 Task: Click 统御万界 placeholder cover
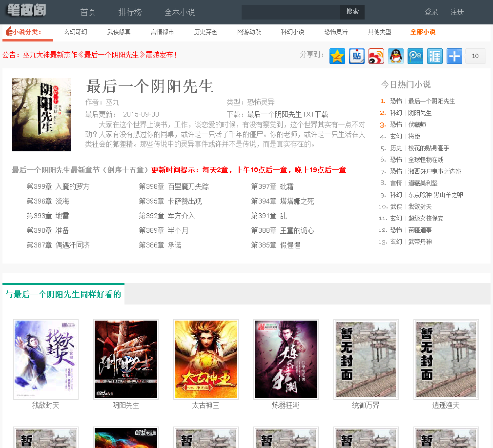(366, 359)
